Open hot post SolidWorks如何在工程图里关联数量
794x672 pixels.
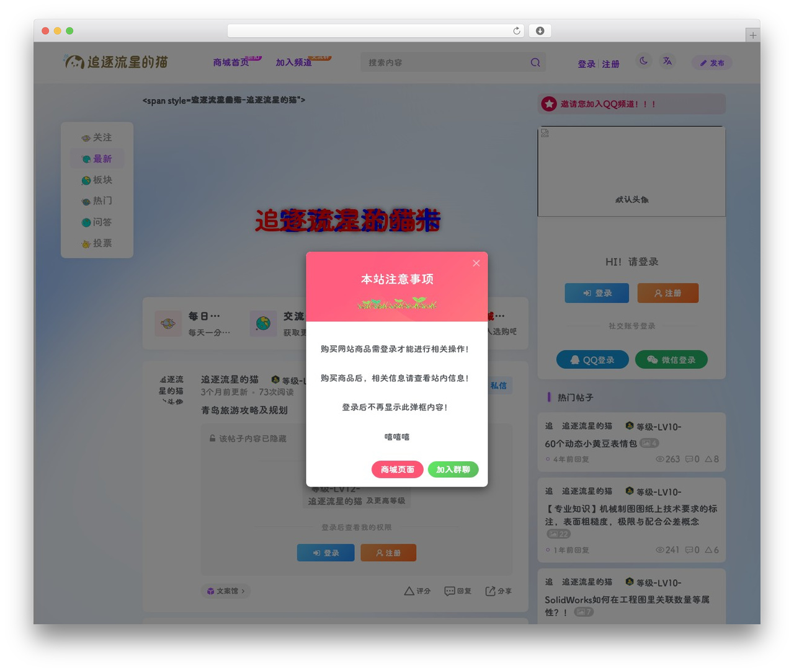[627, 606]
